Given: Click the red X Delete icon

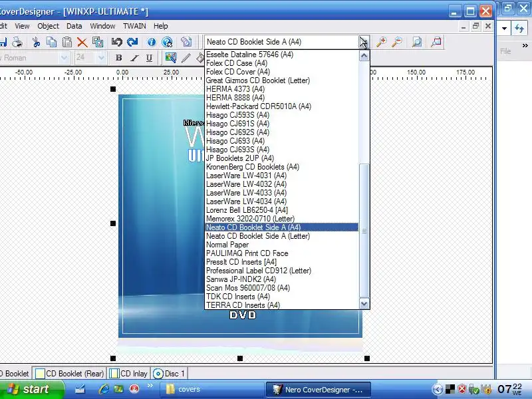Looking at the screenshot, I should click(82, 42).
